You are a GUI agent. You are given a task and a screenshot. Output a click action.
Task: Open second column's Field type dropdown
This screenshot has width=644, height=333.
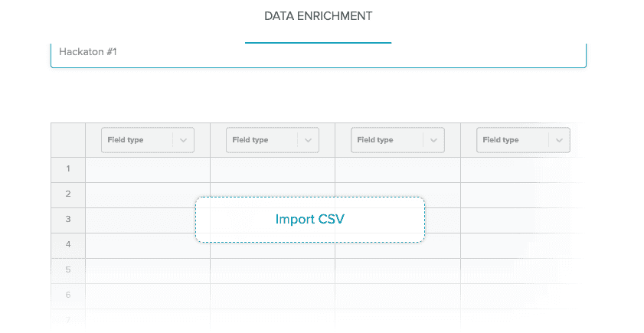pos(272,140)
